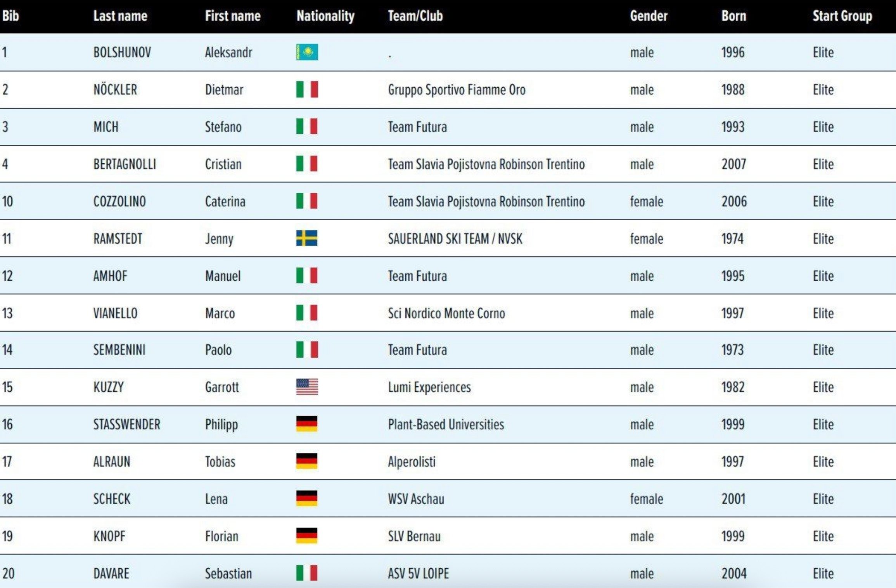Screen dimensions: 896x588
Task: Click the Swedish flag in Ramstedt's row
Action: point(307,238)
